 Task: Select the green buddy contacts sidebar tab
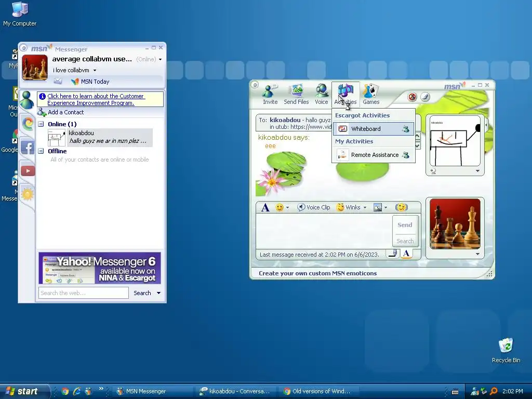[x=27, y=100]
